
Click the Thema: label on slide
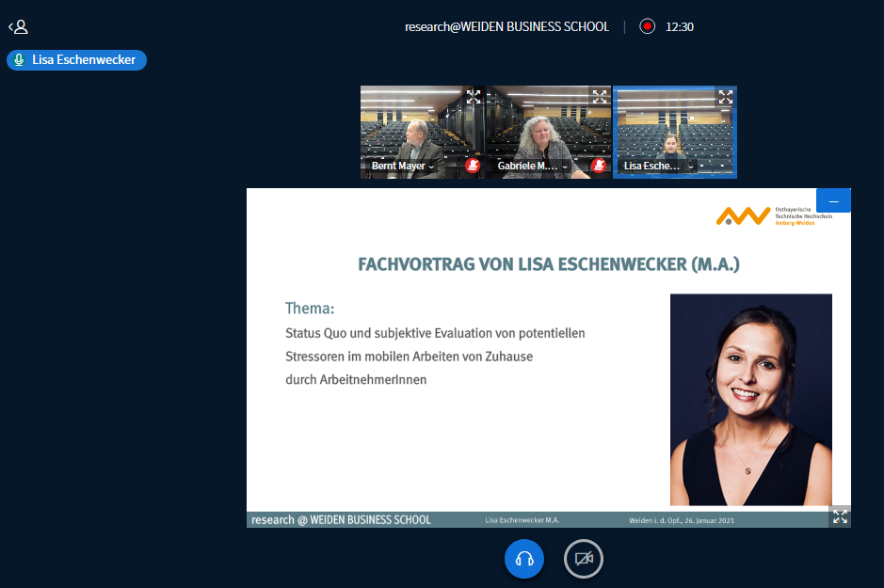[310, 308]
